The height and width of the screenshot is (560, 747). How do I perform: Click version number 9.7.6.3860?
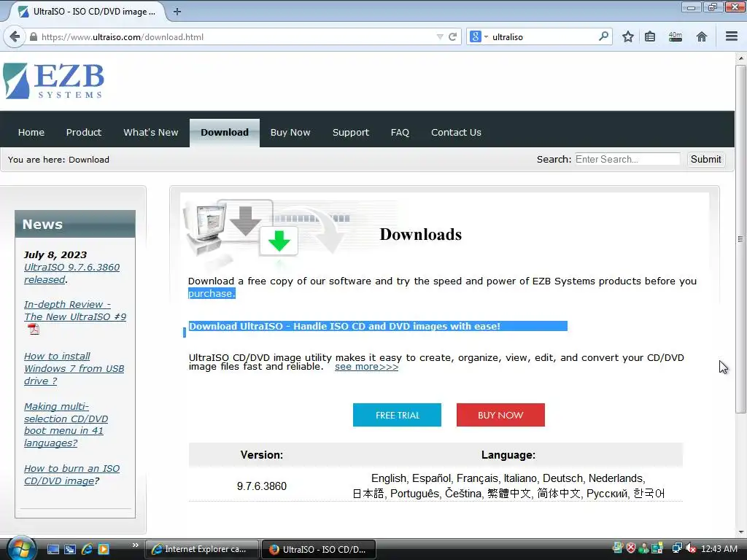click(x=262, y=486)
